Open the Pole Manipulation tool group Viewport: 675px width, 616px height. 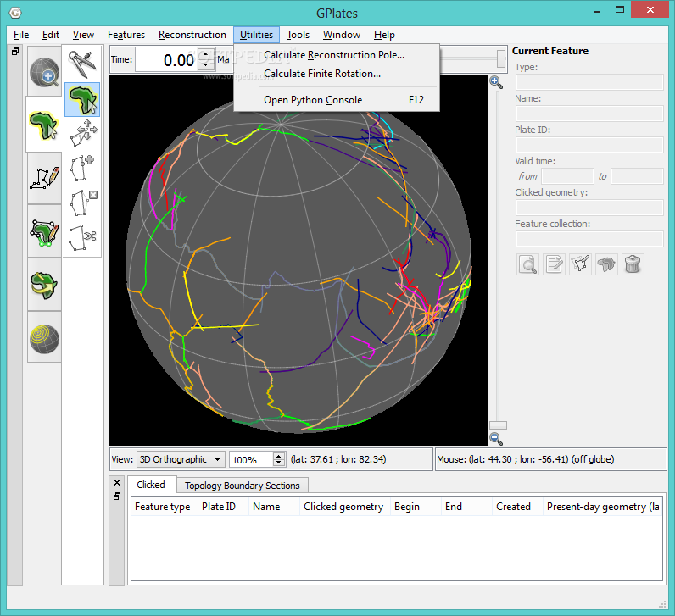click(x=44, y=285)
